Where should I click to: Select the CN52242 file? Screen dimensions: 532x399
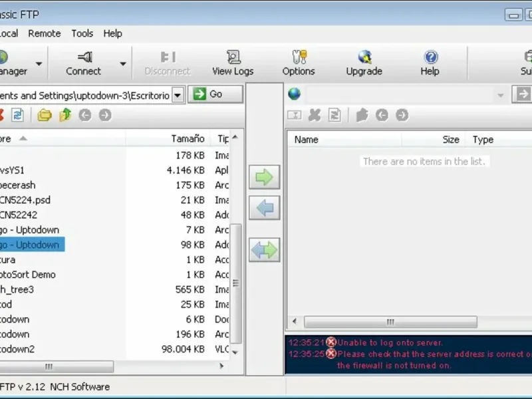click(19, 215)
